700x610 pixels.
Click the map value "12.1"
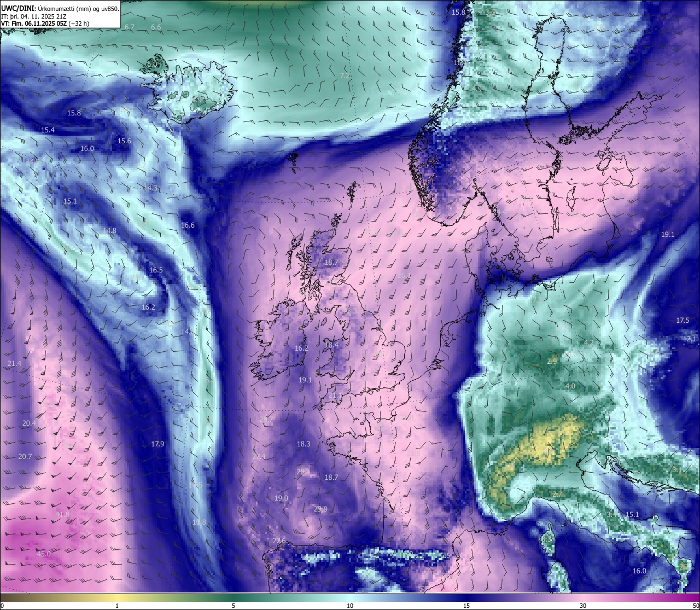(690, 339)
